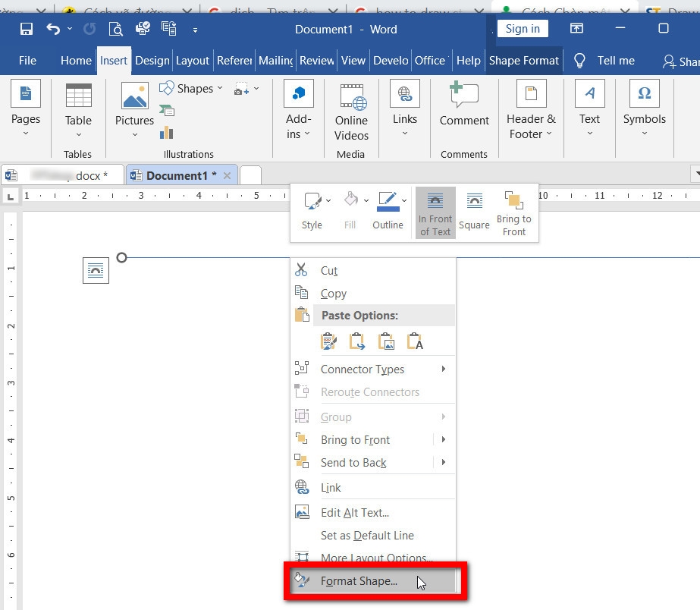Click the Save icon in quick access toolbar
The image size is (700, 610).
coord(27,29)
